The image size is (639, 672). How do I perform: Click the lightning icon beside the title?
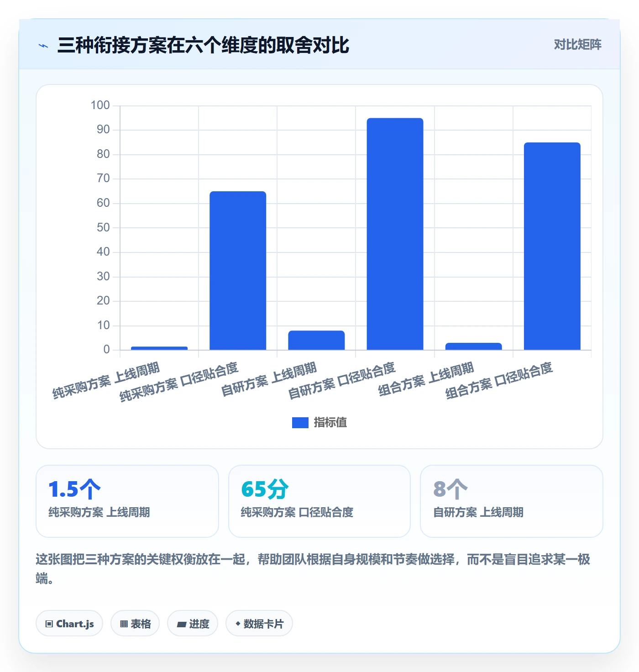[x=43, y=46]
